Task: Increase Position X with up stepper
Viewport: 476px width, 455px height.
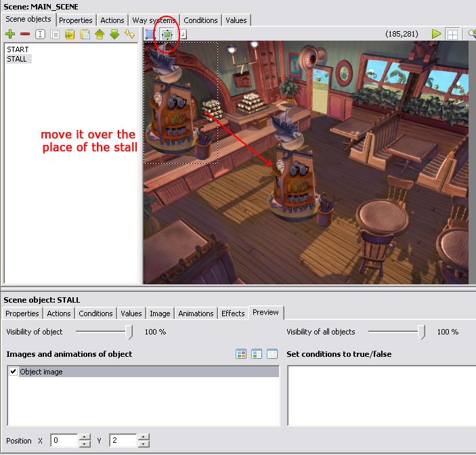Action: (85, 437)
